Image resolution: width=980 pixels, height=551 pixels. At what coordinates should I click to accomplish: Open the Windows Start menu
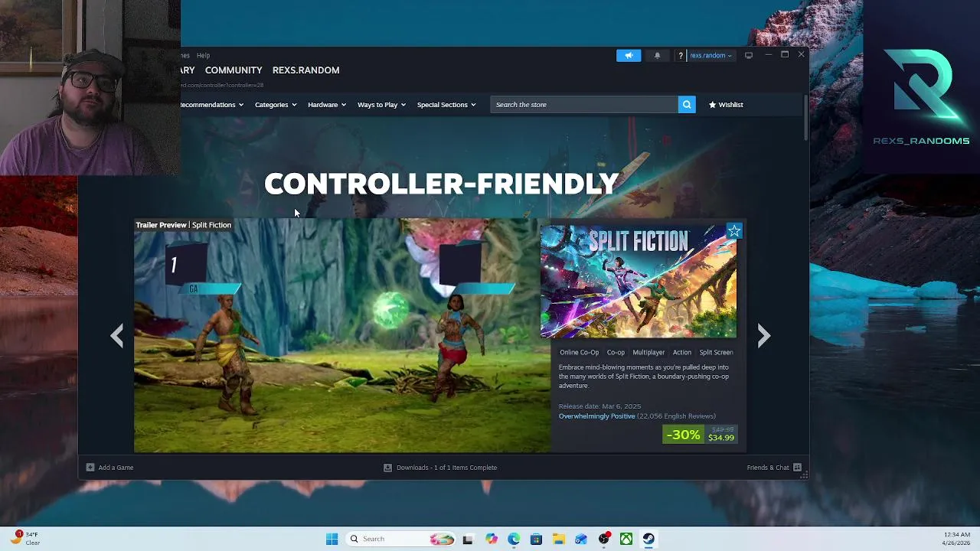pos(332,539)
